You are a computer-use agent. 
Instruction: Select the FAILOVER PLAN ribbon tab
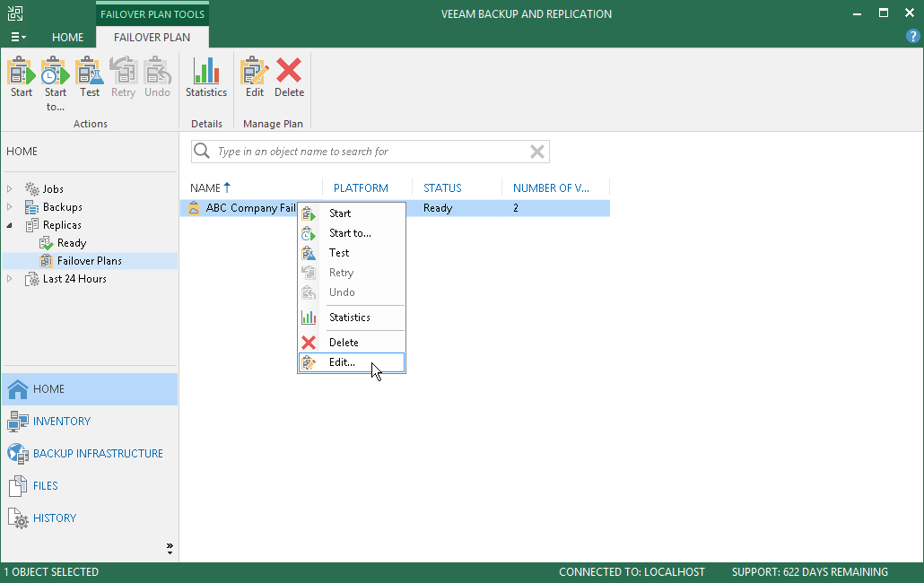[152, 37]
